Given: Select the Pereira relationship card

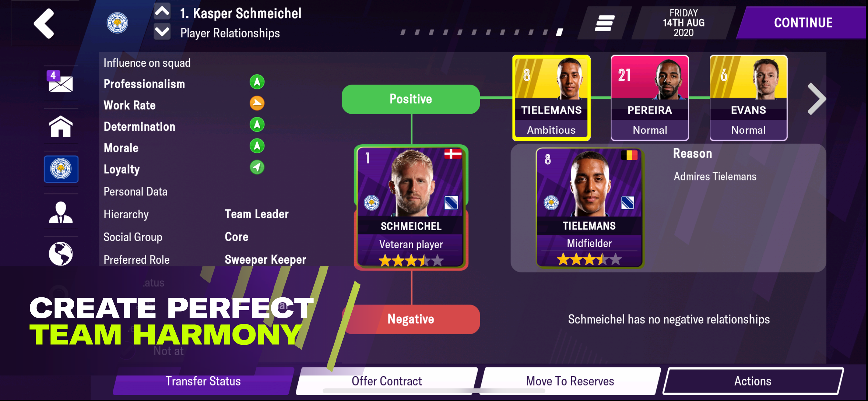Looking at the screenshot, I should [x=650, y=98].
